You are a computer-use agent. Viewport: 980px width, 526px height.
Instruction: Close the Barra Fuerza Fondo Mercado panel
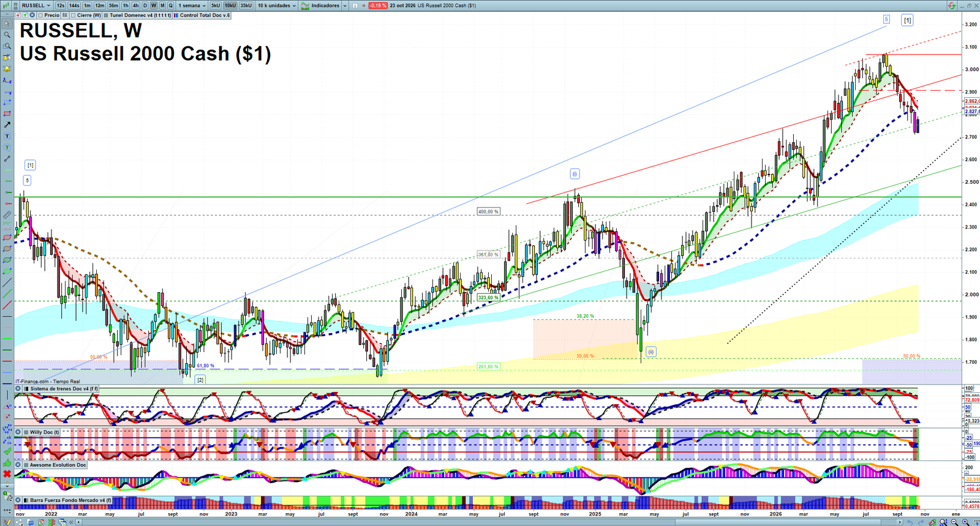pos(18,500)
